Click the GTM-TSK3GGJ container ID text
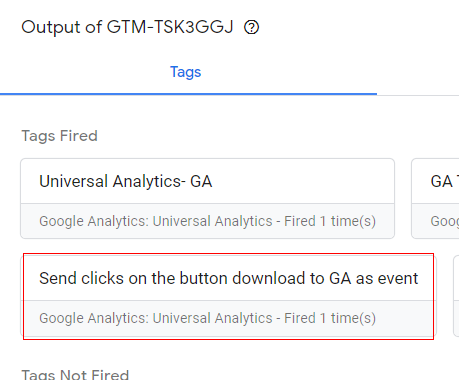The height and width of the screenshot is (380, 459). click(170, 27)
